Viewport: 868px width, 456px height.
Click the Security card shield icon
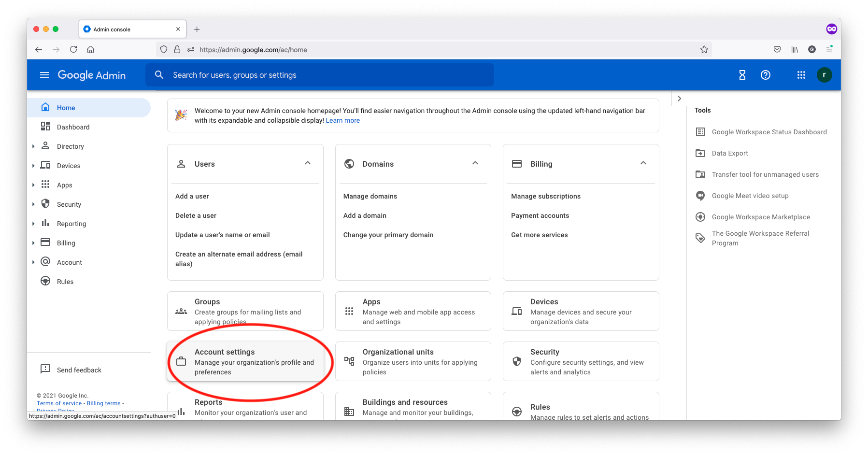[x=517, y=361]
